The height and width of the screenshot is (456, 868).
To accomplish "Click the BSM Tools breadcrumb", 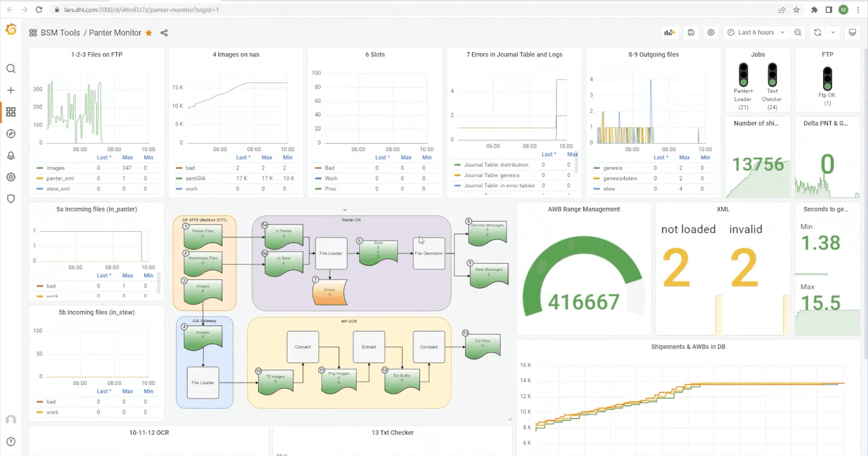I will click(x=60, y=32).
